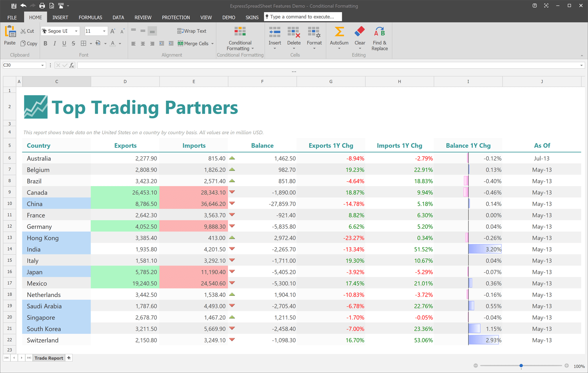Click the zoom slider handle

tap(521, 366)
